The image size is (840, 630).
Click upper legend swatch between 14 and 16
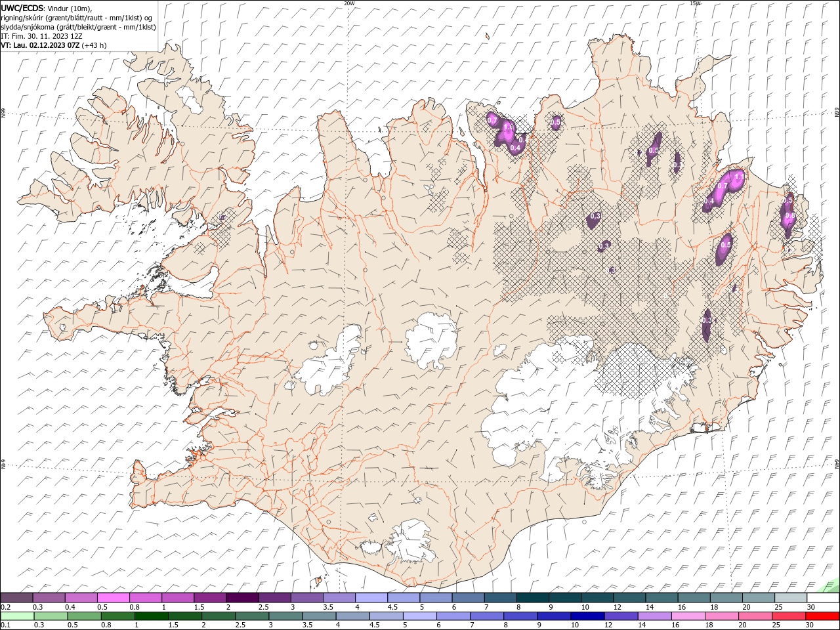[x=661, y=598]
